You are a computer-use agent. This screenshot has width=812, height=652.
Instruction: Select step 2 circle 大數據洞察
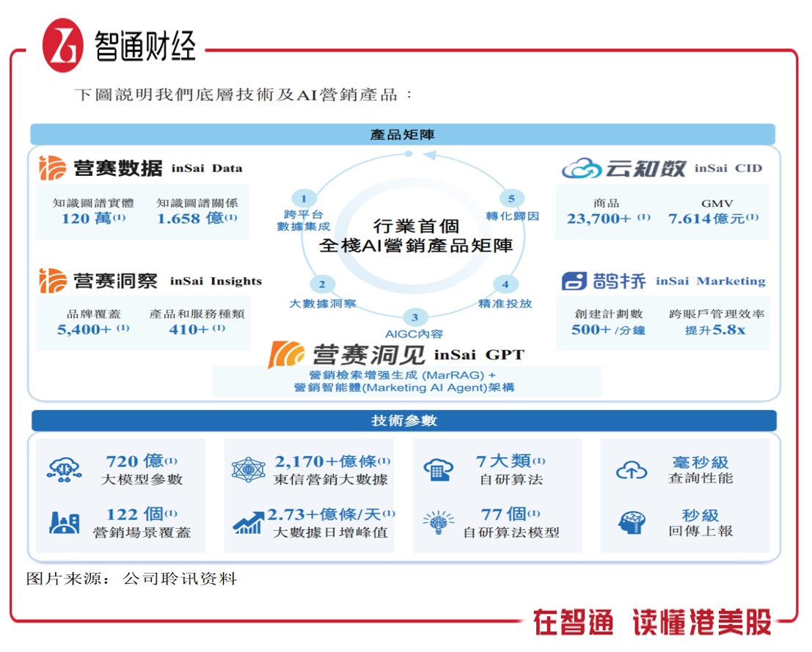pos(322,285)
